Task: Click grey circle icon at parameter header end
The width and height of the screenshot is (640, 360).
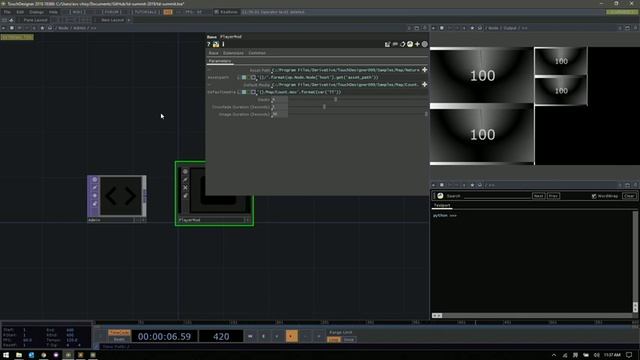Action: pos(424,44)
